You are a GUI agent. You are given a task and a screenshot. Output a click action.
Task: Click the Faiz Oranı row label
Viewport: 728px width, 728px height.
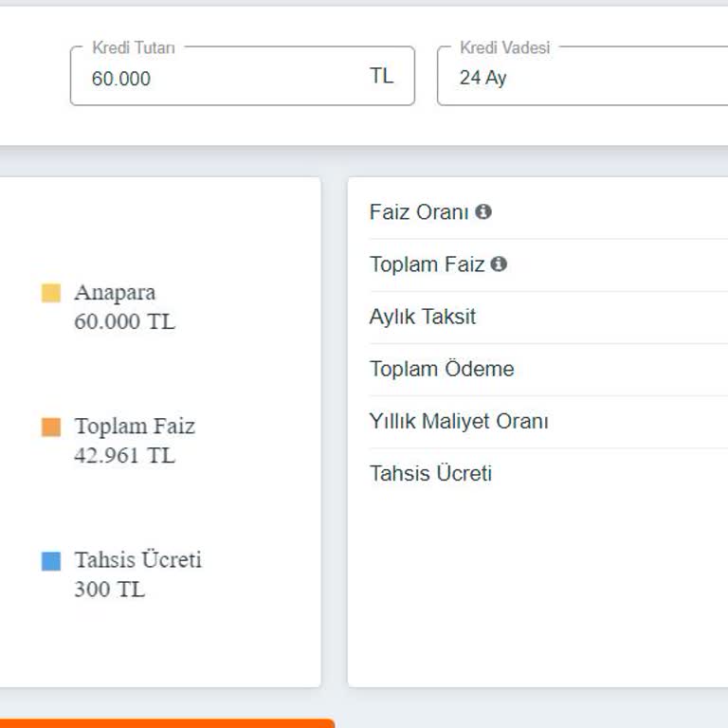pyautogui.click(x=419, y=212)
